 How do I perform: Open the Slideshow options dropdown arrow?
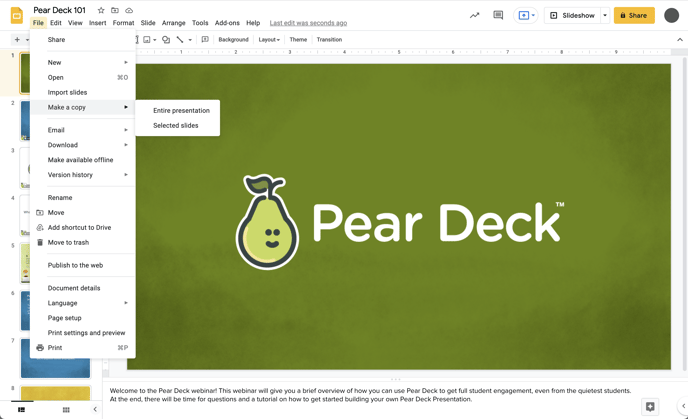[x=605, y=15]
